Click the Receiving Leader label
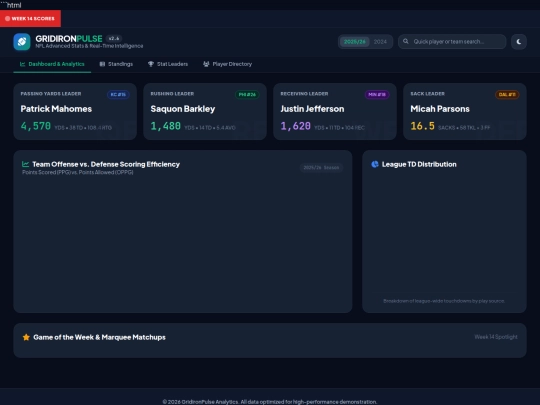 click(304, 94)
